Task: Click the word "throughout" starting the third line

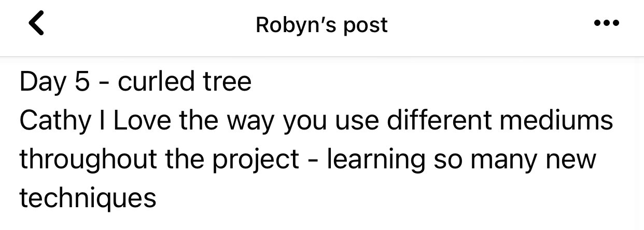Action: (88, 160)
